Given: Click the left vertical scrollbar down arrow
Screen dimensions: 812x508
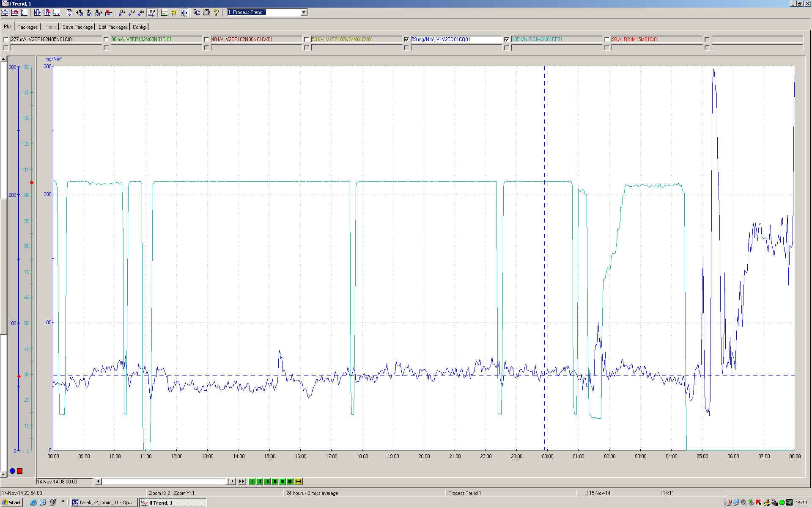Looking at the screenshot, I should click(x=3, y=474).
